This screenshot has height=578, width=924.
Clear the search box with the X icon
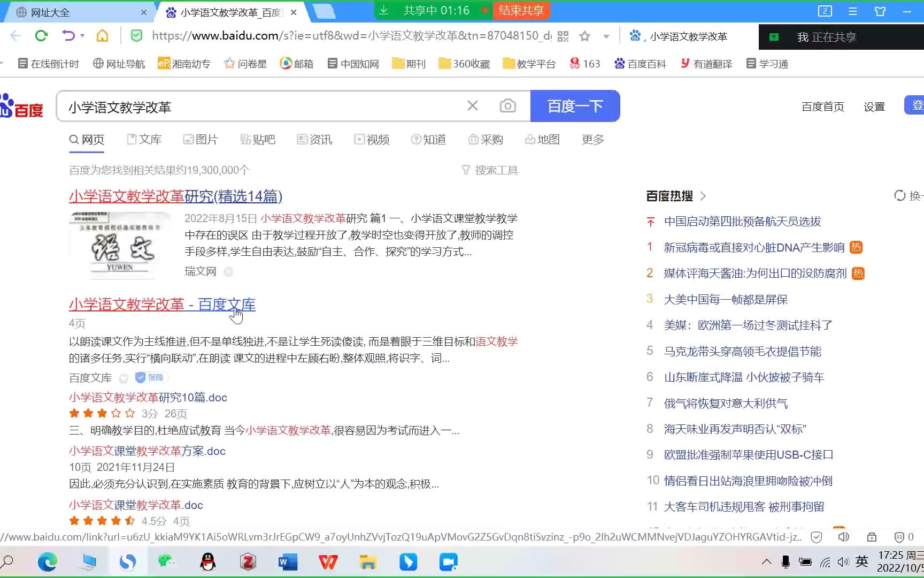pos(472,105)
